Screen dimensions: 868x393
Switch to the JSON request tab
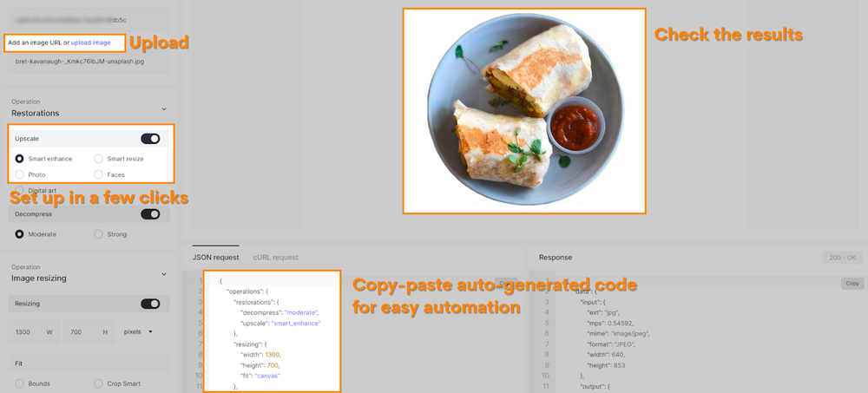click(216, 258)
